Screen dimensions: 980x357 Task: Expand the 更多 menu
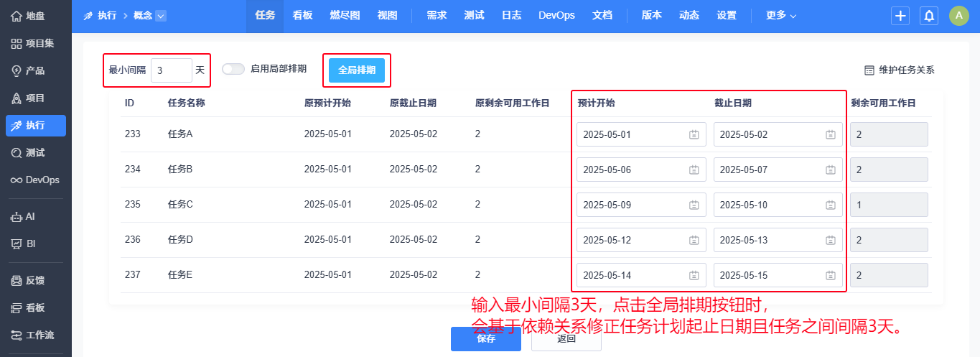(781, 16)
